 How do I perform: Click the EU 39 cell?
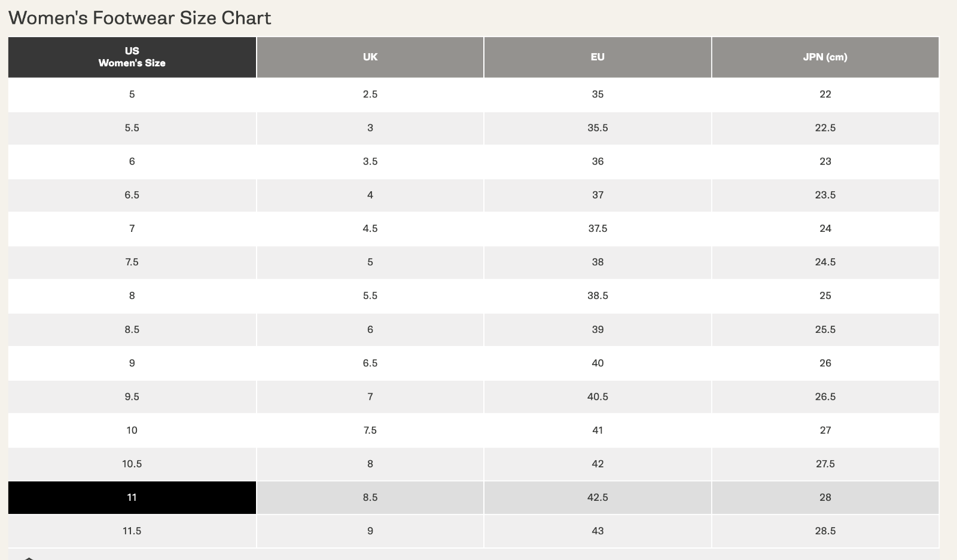(x=598, y=329)
